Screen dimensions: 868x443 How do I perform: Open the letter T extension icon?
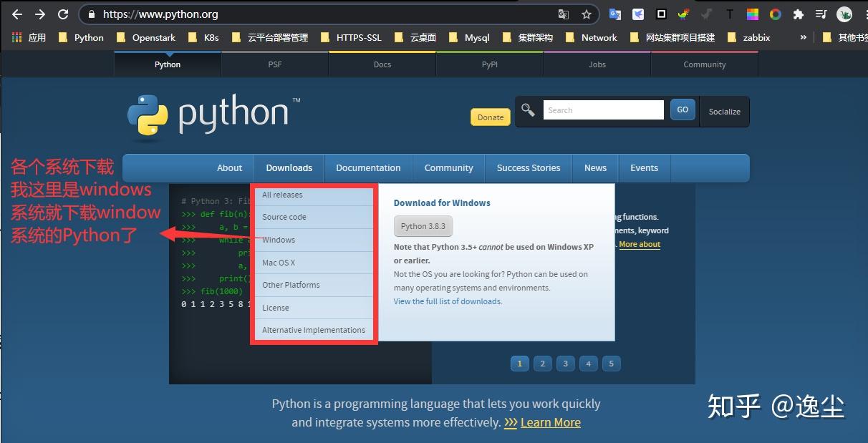730,14
